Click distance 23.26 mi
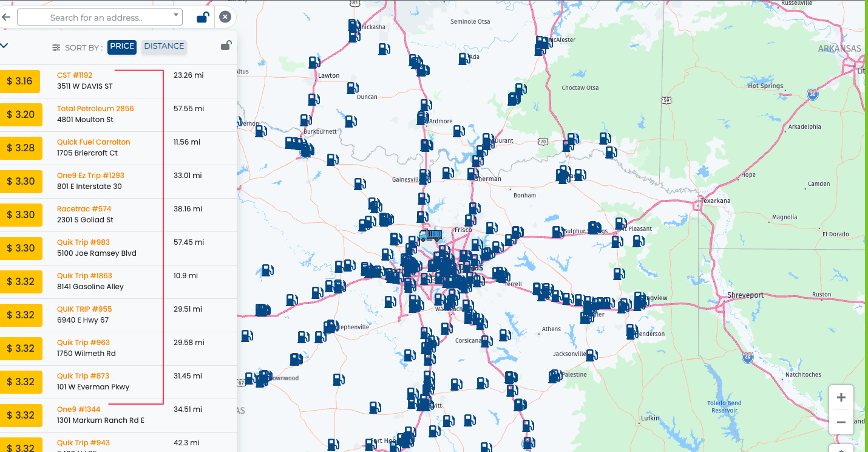 (x=189, y=75)
